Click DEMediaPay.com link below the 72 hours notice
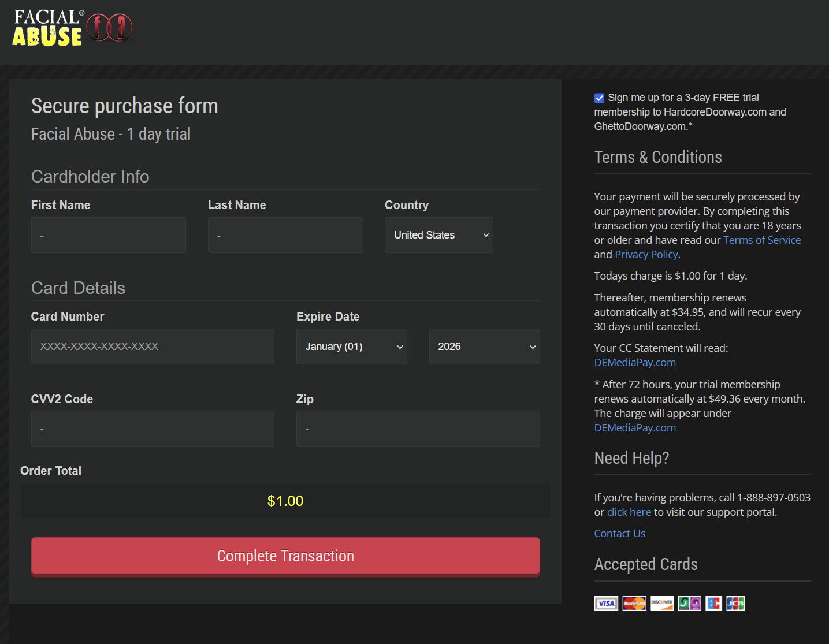829x644 pixels. tap(635, 428)
